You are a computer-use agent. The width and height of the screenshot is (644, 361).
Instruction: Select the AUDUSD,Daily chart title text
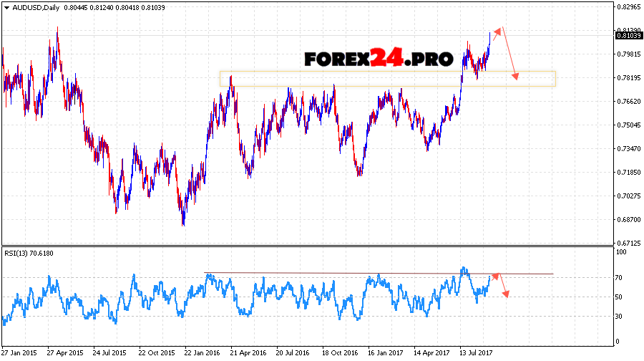tap(37, 7)
